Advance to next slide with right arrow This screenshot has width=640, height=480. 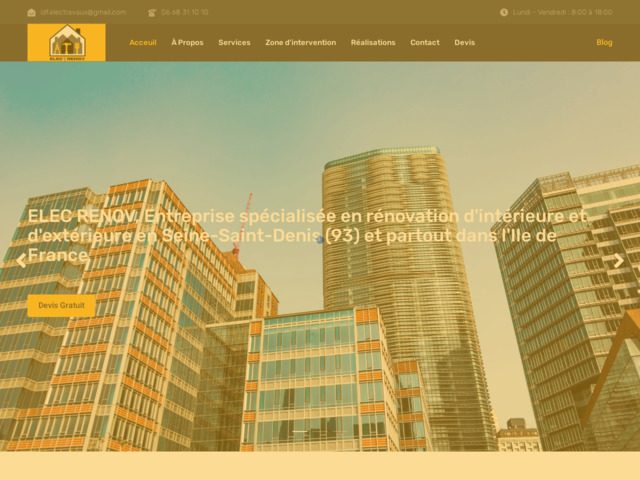click(619, 261)
